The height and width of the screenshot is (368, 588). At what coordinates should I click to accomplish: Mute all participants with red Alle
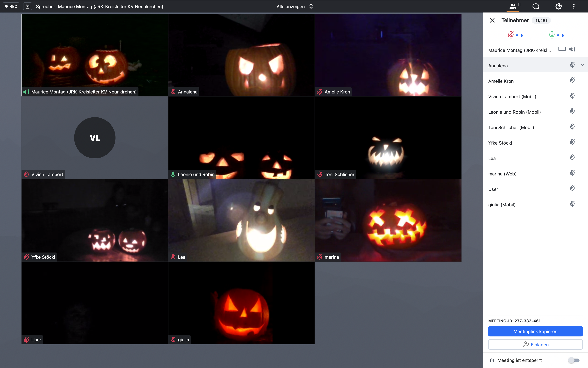(515, 35)
